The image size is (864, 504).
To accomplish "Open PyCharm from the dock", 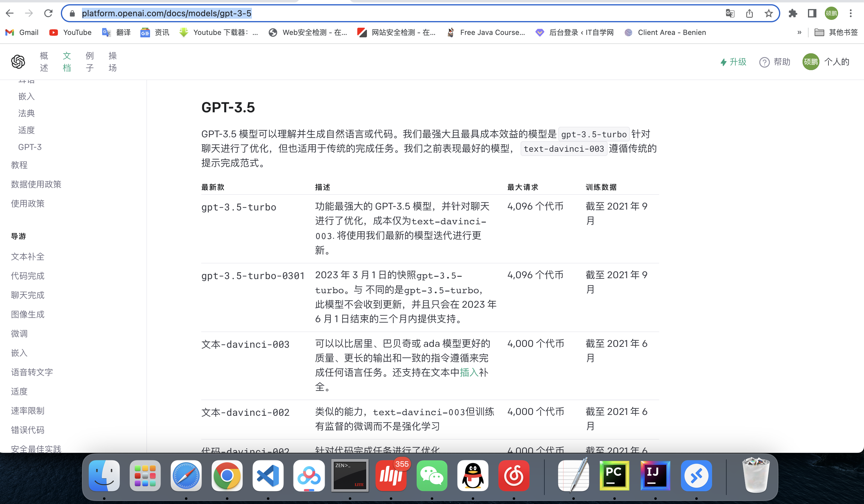I will click(614, 476).
